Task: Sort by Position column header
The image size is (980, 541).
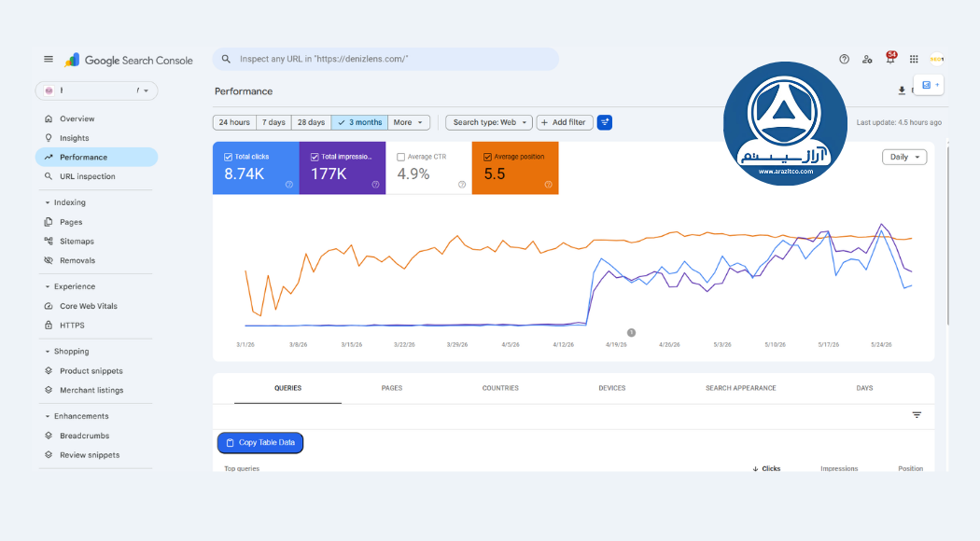Action: pos(910,468)
